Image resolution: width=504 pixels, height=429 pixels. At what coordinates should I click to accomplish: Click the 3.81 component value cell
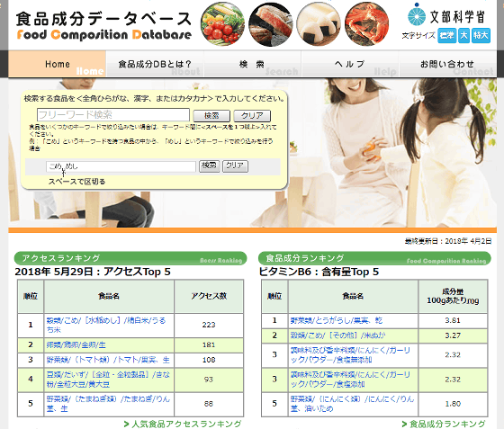[453, 320]
